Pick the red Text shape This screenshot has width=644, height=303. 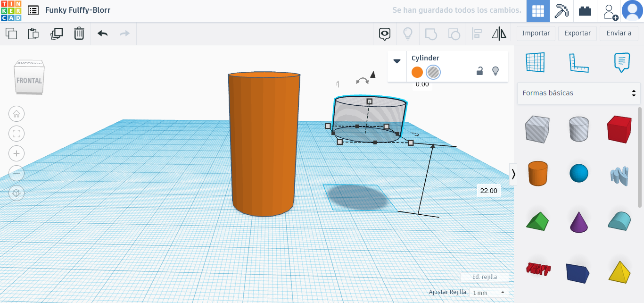pyautogui.click(x=538, y=269)
